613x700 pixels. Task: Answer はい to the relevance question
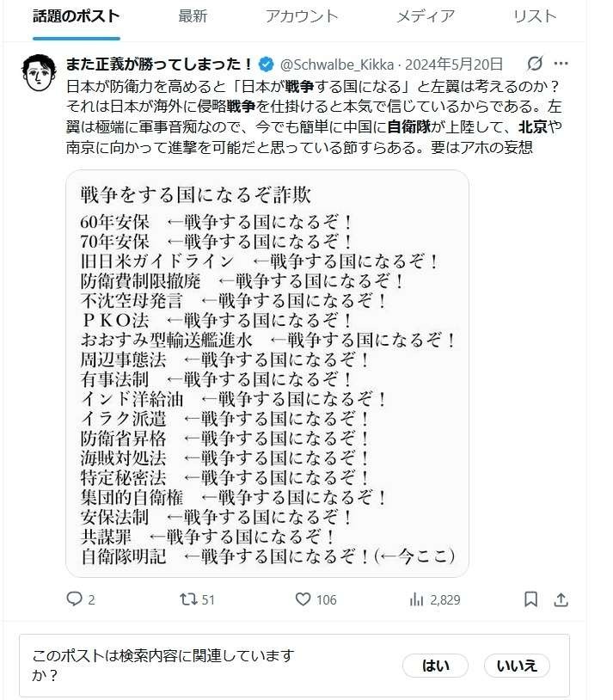click(435, 666)
